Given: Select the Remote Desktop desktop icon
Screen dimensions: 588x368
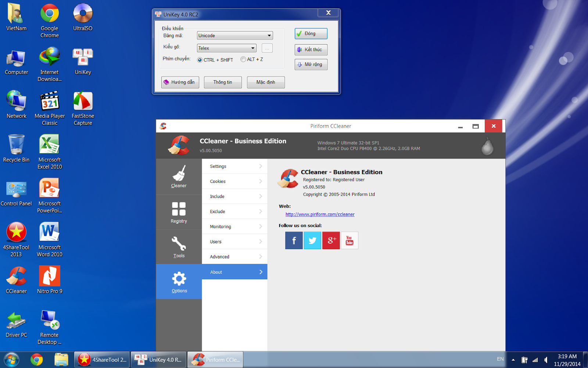Looking at the screenshot, I should coord(50,327).
